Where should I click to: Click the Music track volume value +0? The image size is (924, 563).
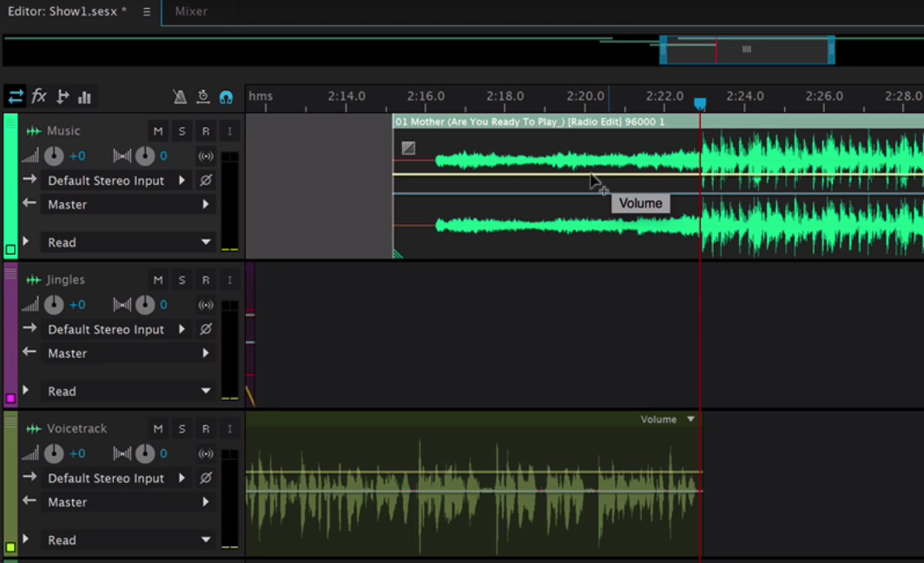pos(77,156)
